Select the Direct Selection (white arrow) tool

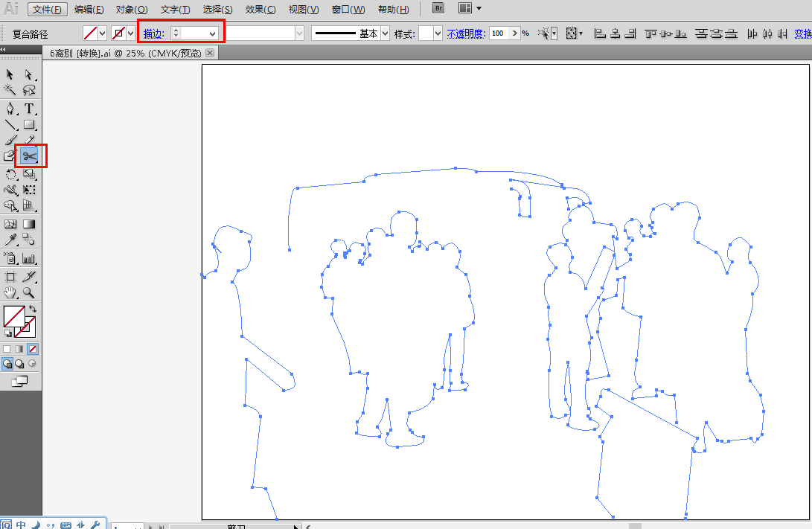coord(28,74)
